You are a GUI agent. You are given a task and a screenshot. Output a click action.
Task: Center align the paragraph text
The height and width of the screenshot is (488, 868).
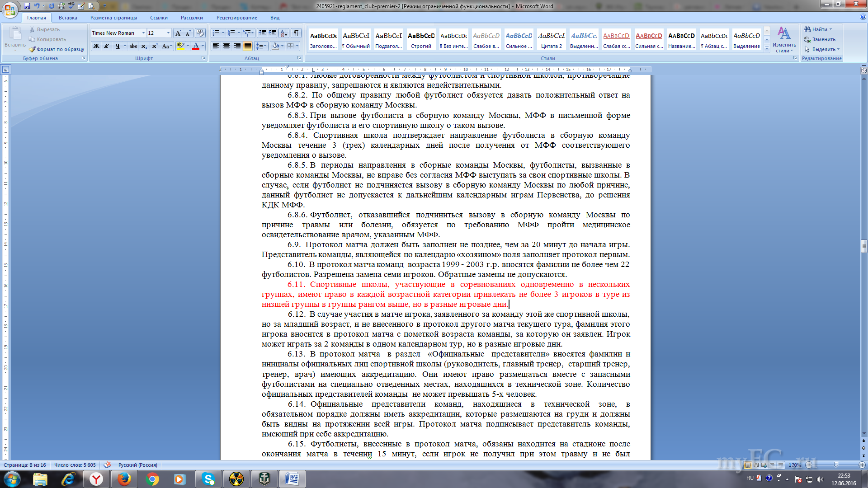226,46
